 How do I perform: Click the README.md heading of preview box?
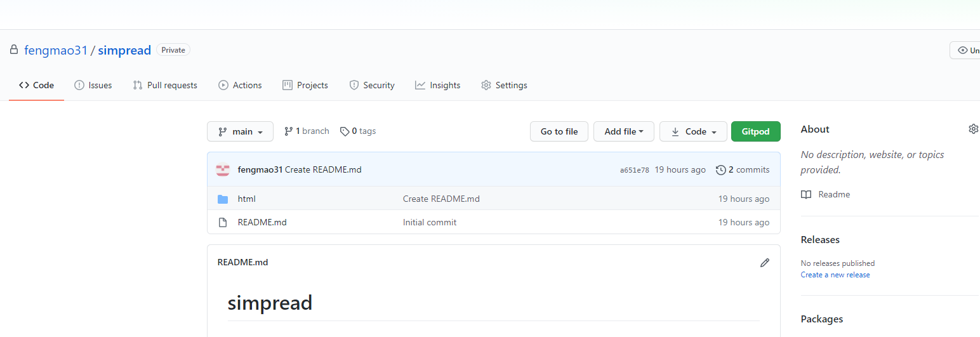[242, 262]
